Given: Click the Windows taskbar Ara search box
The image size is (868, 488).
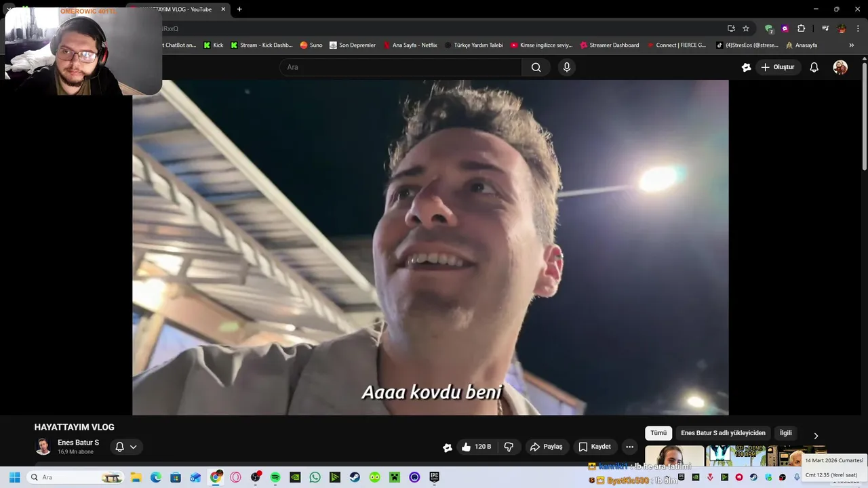Looking at the screenshot, I should click(x=77, y=477).
